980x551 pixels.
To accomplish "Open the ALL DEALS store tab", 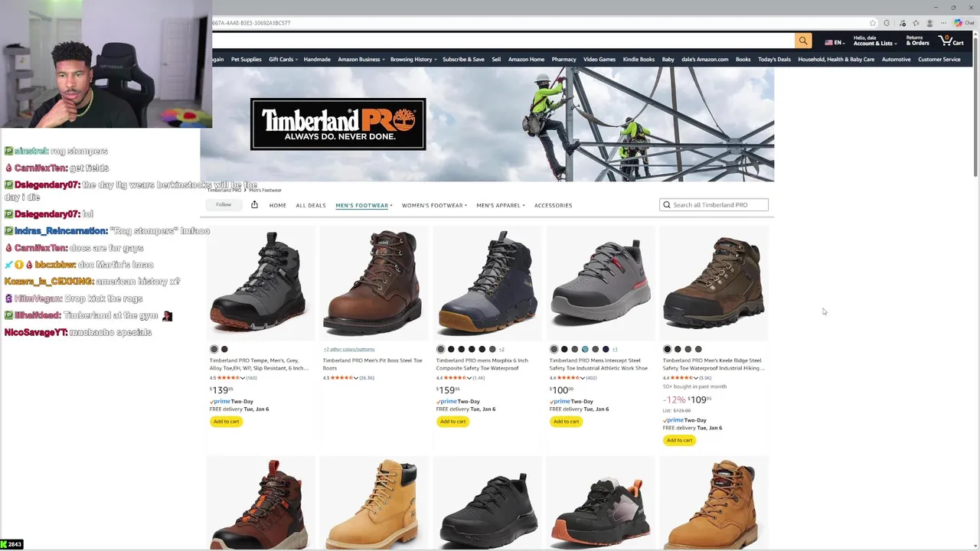I will [x=311, y=205].
